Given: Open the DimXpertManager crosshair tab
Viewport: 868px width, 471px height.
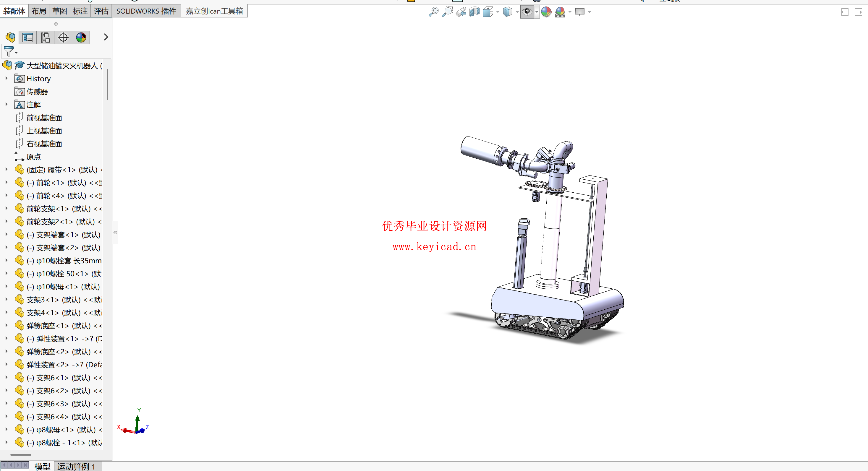Looking at the screenshot, I should (x=63, y=37).
